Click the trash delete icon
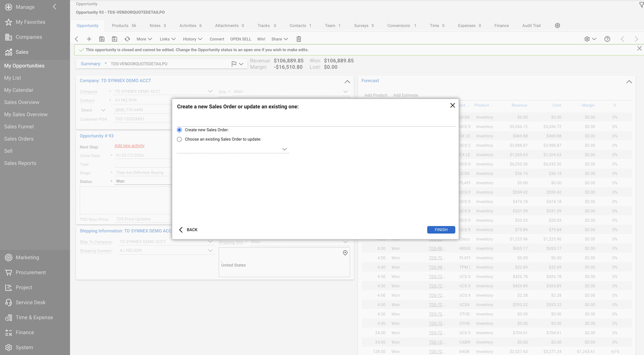This screenshot has width=644, height=355. pyautogui.click(x=299, y=39)
